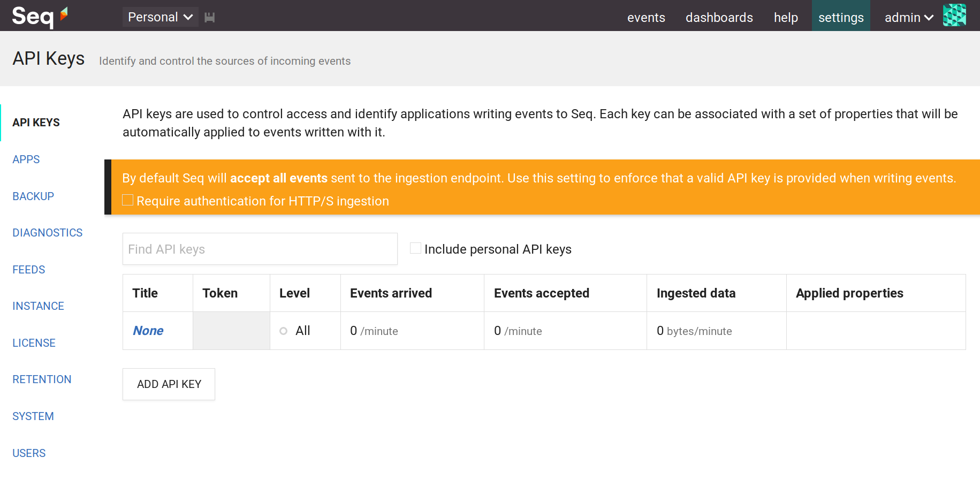The image size is (980, 480).
Task: Open the Personal workspace dropdown
Action: click(x=160, y=17)
